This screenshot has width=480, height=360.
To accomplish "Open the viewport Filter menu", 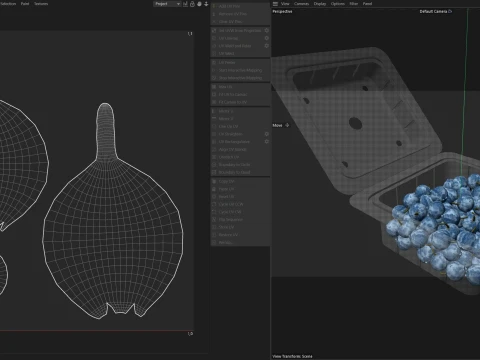I will click(354, 4).
